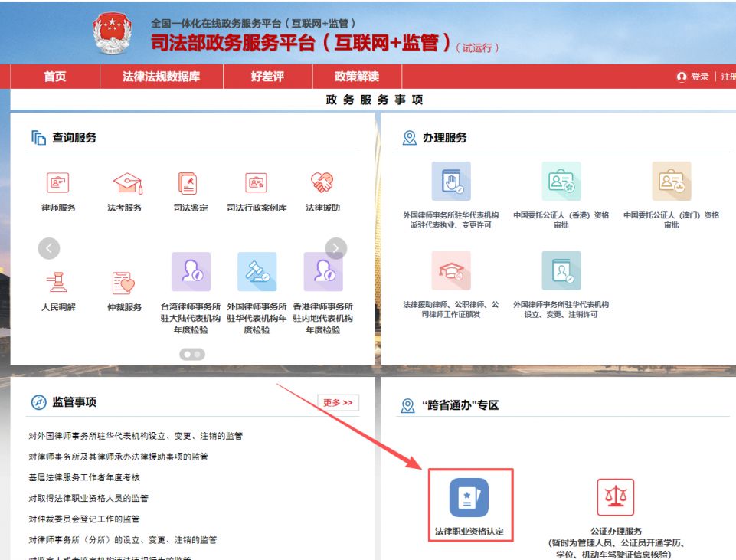The width and height of the screenshot is (736, 560).
Task: Select first carousel pagination dot
Action: point(187,355)
